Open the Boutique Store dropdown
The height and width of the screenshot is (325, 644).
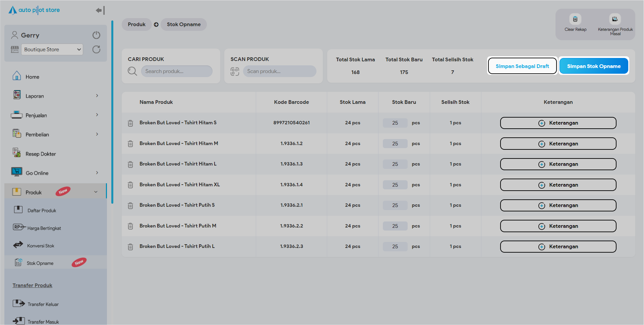[x=52, y=50]
